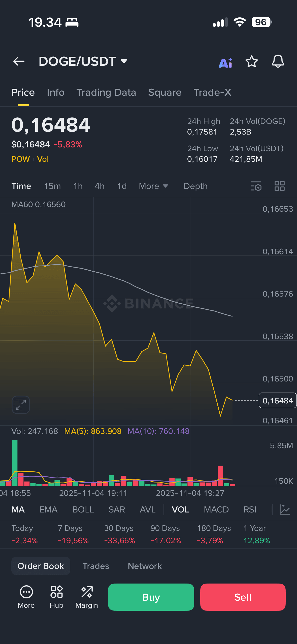Open chart settings icon beside Depth
Image resolution: width=297 pixels, height=644 pixels.
coord(256,186)
